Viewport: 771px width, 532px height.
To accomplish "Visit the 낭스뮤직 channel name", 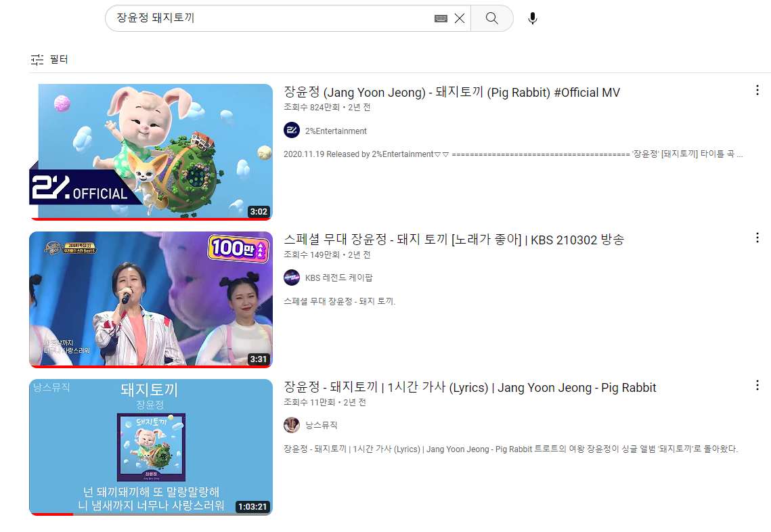I will [321, 425].
